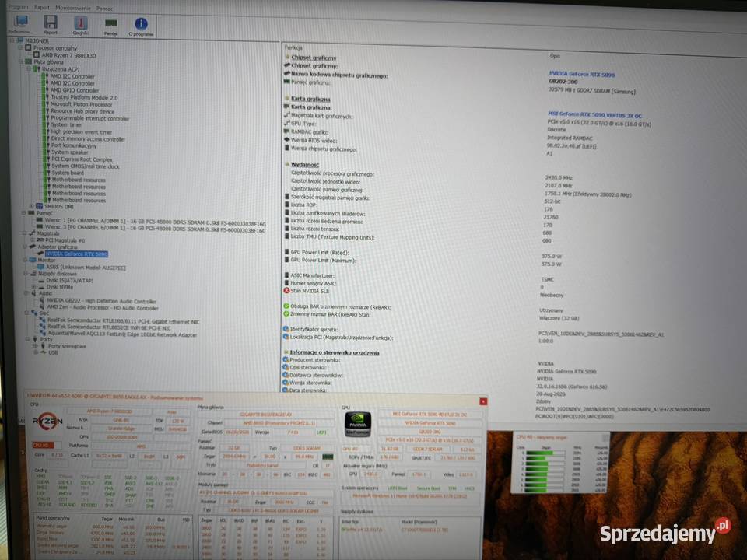Open the Program menu
747x560 pixels.
click(19, 7)
